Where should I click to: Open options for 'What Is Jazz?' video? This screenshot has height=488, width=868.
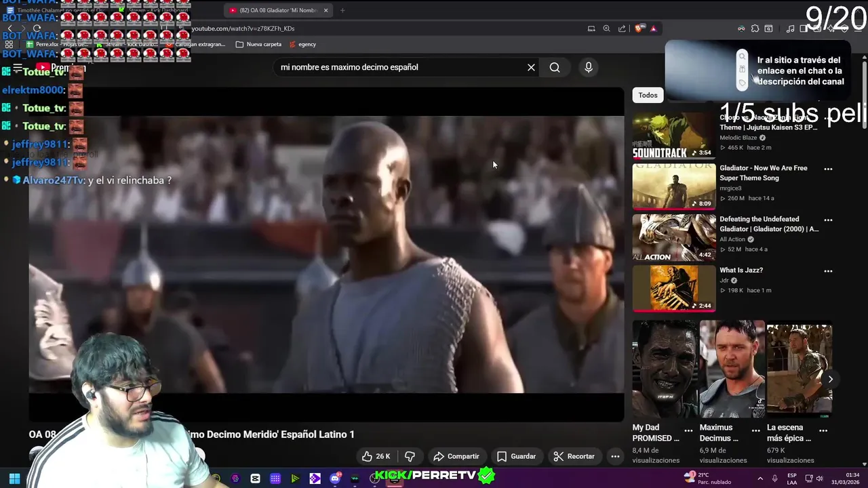coord(828,270)
